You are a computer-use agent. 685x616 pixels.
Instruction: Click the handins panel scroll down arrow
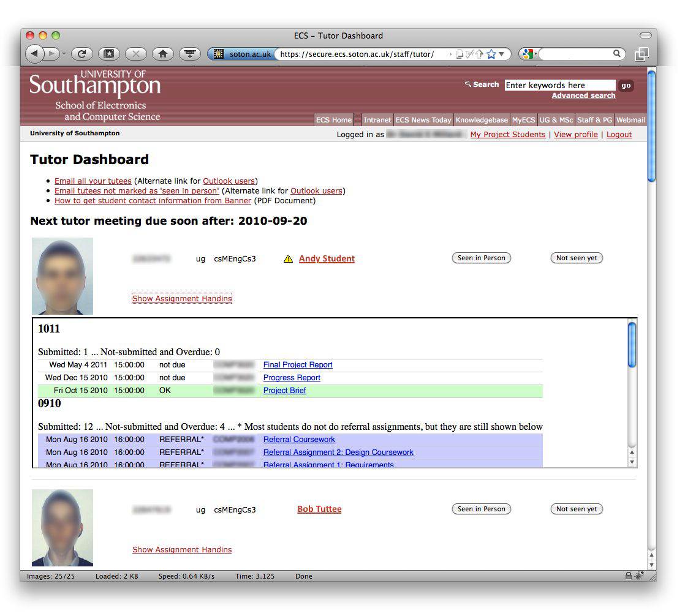(632, 462)
